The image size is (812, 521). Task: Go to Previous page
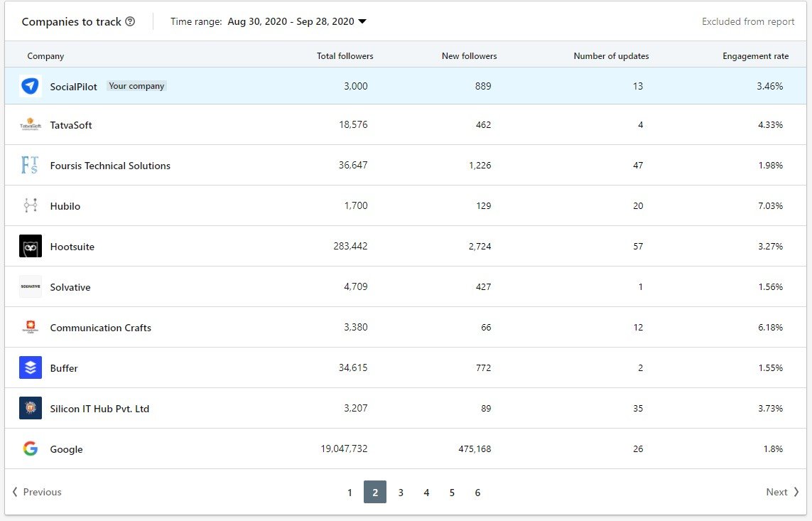[x=37, y=492]
